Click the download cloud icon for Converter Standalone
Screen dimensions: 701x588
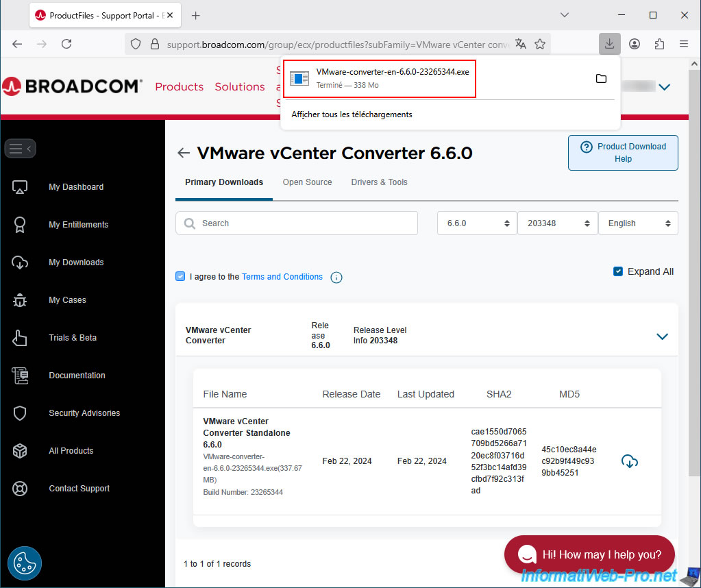coord(629,461)
